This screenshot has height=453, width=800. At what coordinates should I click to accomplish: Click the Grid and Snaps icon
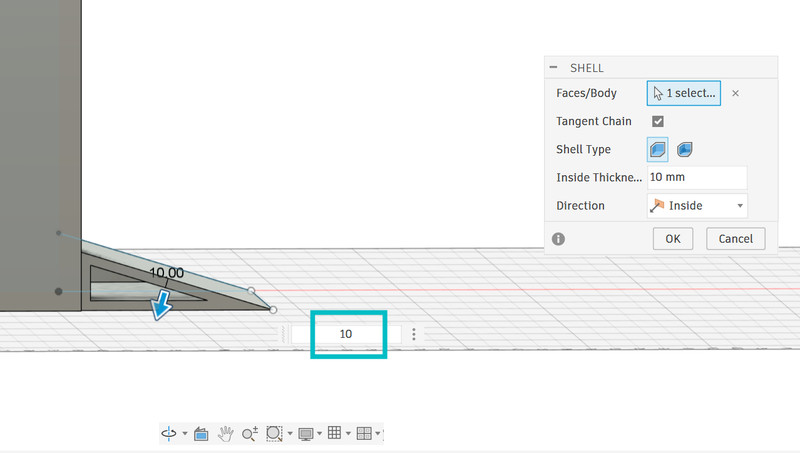point(335,433)
